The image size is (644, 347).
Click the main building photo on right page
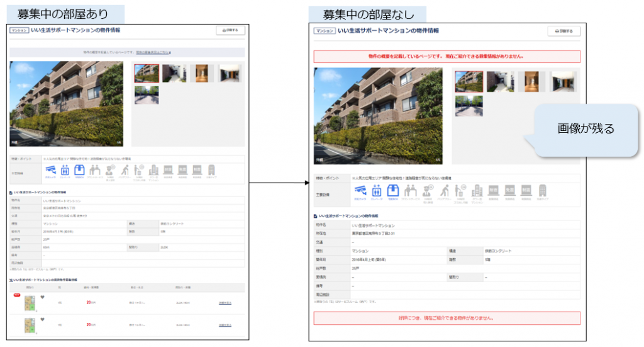point(377,117)
